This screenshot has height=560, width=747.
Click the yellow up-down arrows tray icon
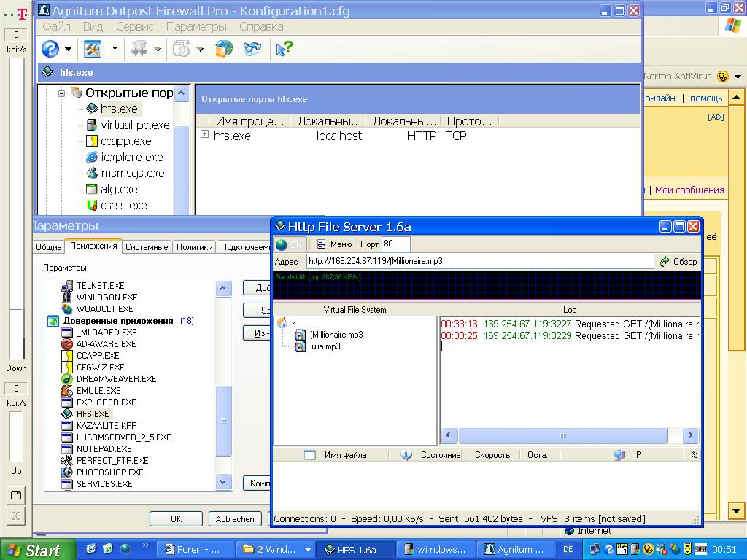(x=687, y=549)
